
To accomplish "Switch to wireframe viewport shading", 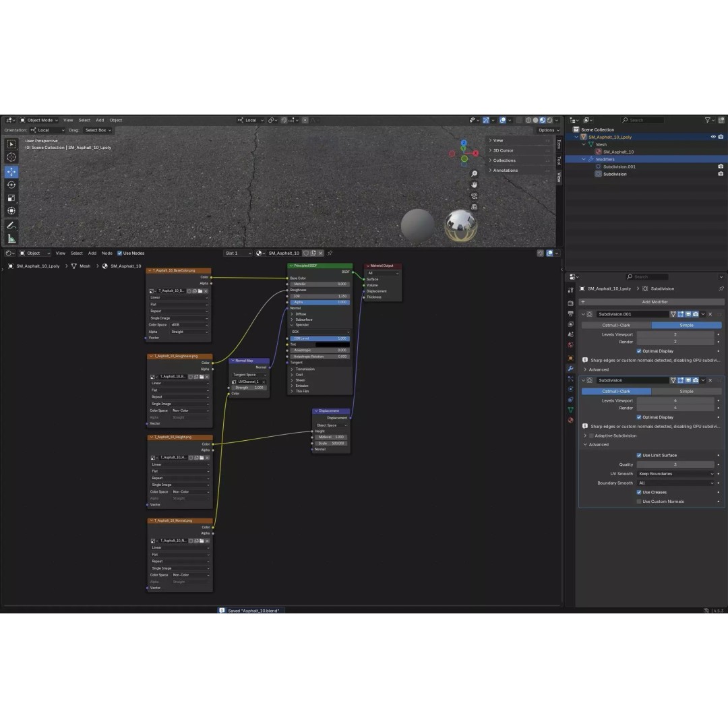I will [528, 120].
